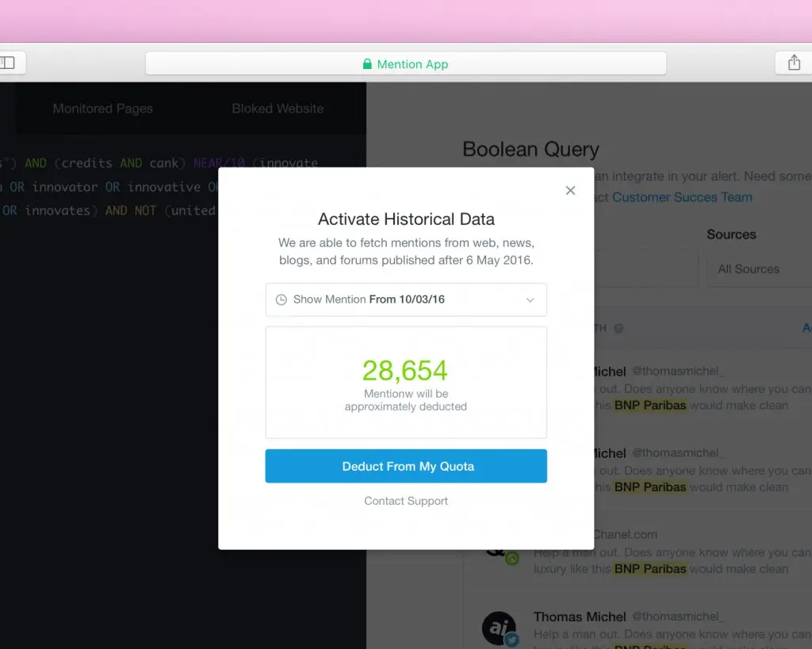Switch to the Bloked Website tab
Image resolution: width=812 pixels, height=649 pixels.
click(x=278, y=109)
